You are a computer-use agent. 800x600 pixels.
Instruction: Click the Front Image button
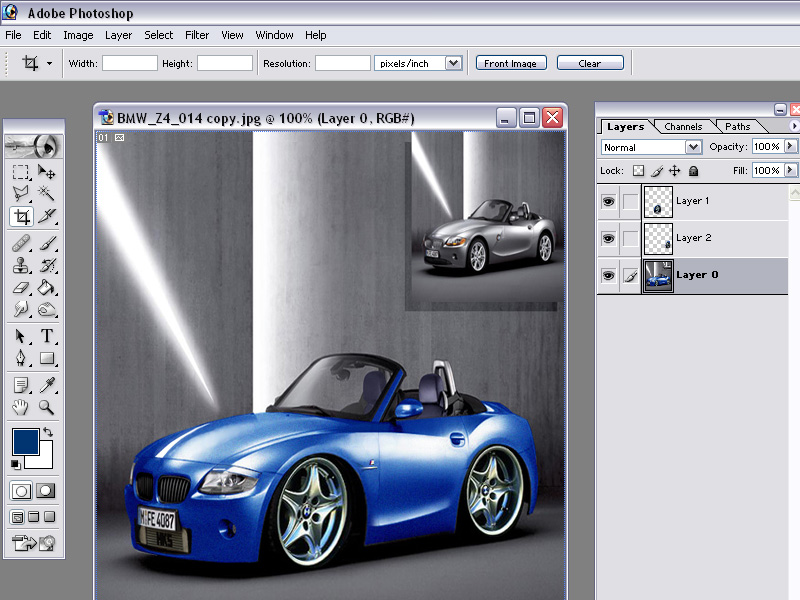[x=511, y=63]
